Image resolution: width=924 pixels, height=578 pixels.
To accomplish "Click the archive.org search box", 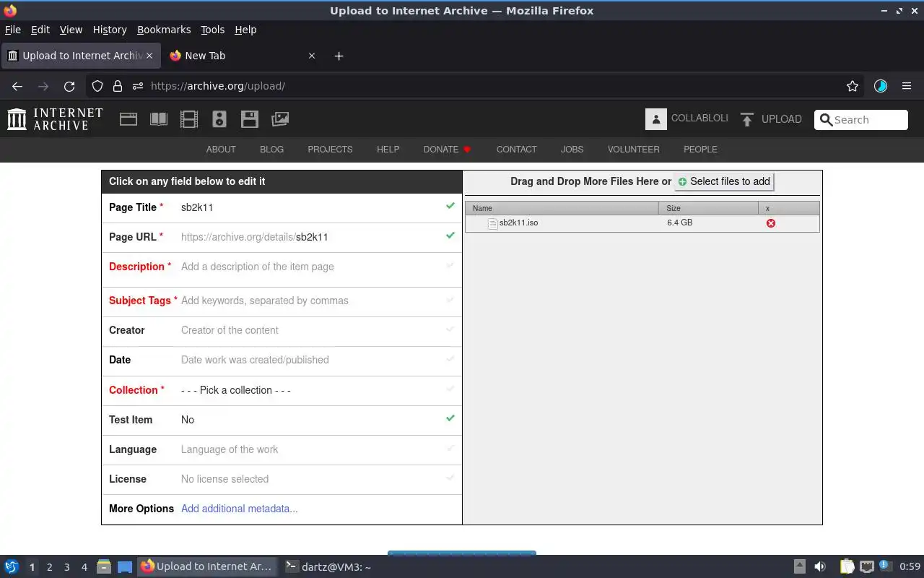I will click(x=861, y=120).
